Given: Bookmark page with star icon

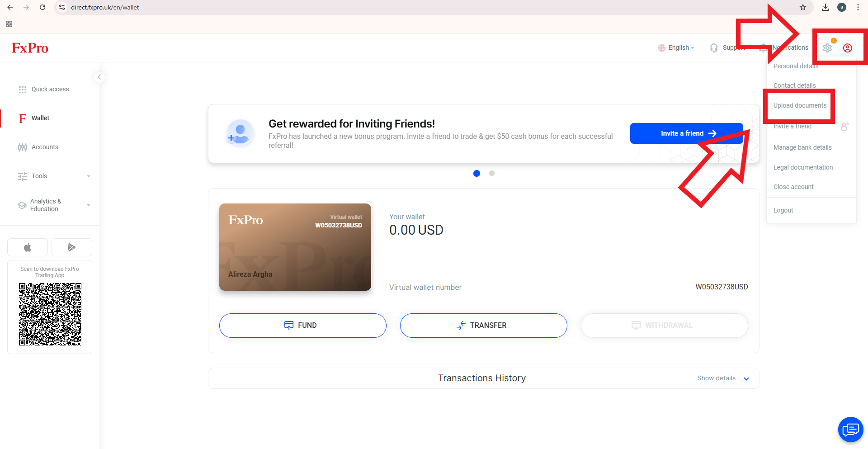Looking at the screenshot, I should coord(803,7).
